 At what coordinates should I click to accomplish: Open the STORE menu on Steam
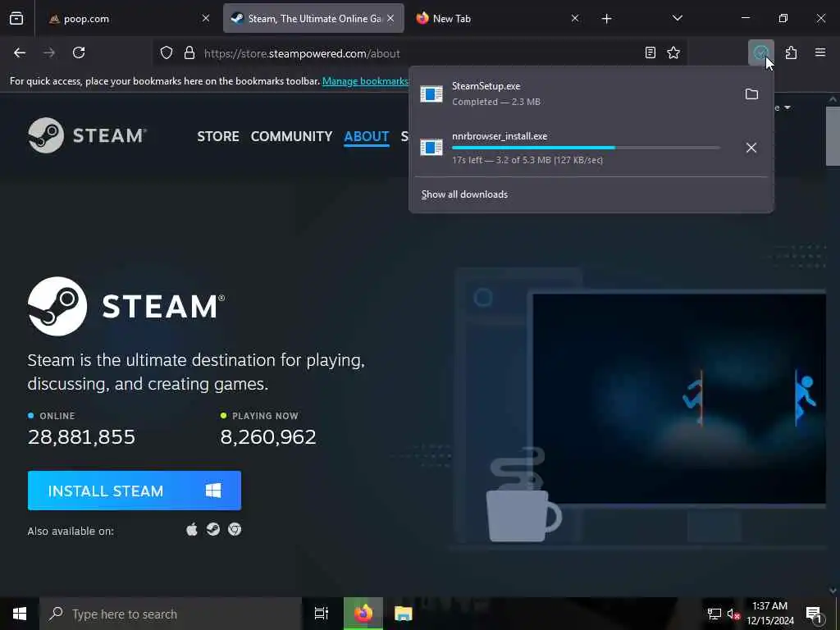[x=218, y=137]
